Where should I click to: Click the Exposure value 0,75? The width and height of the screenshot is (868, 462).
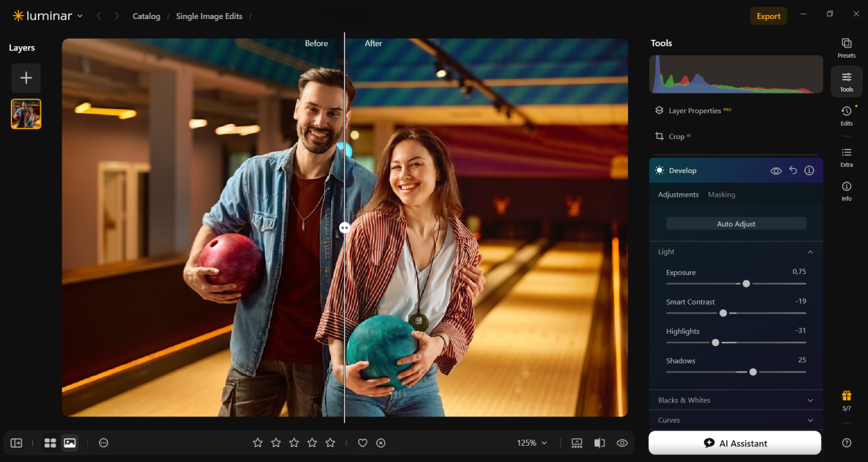(799, 271)
